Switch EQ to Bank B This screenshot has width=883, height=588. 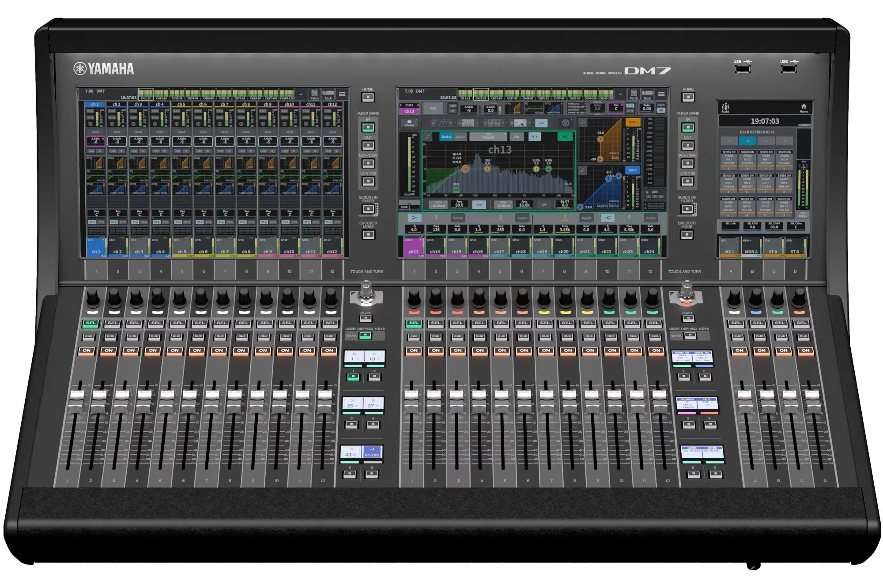460,137
